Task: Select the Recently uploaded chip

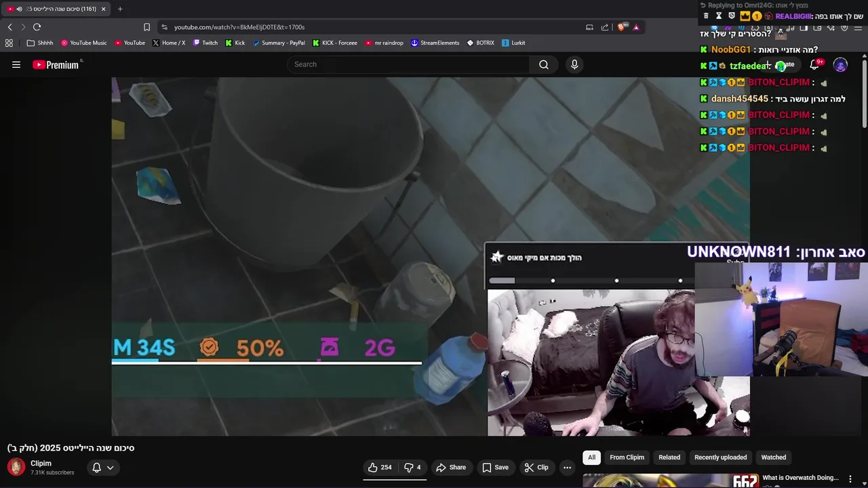Action: [x=720, y=457]
